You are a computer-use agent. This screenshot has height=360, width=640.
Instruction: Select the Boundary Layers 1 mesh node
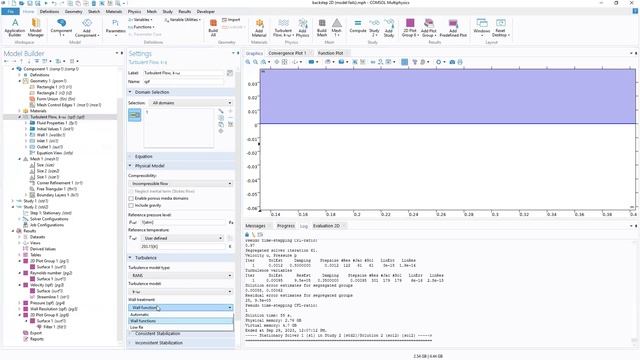click(x=57, y=195)
